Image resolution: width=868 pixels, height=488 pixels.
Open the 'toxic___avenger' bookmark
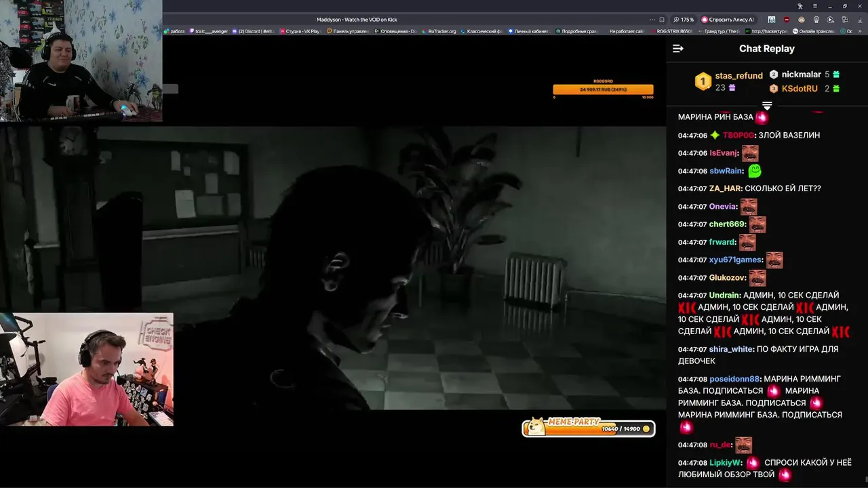coord(208,31)
